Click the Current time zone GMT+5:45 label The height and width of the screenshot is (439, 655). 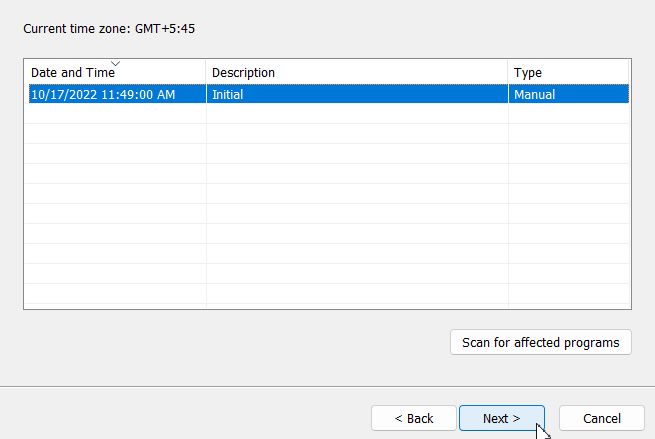109,29
